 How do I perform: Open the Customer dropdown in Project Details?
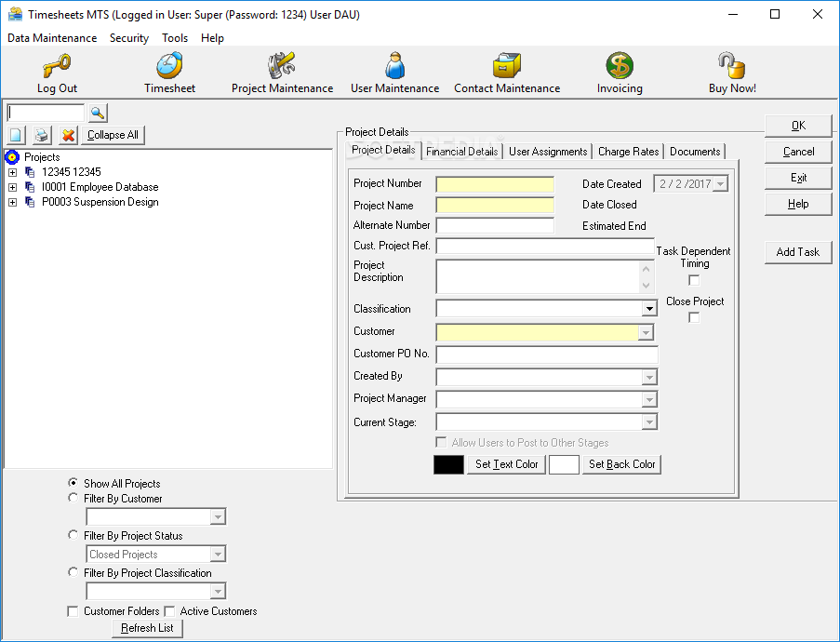(647, 333)
